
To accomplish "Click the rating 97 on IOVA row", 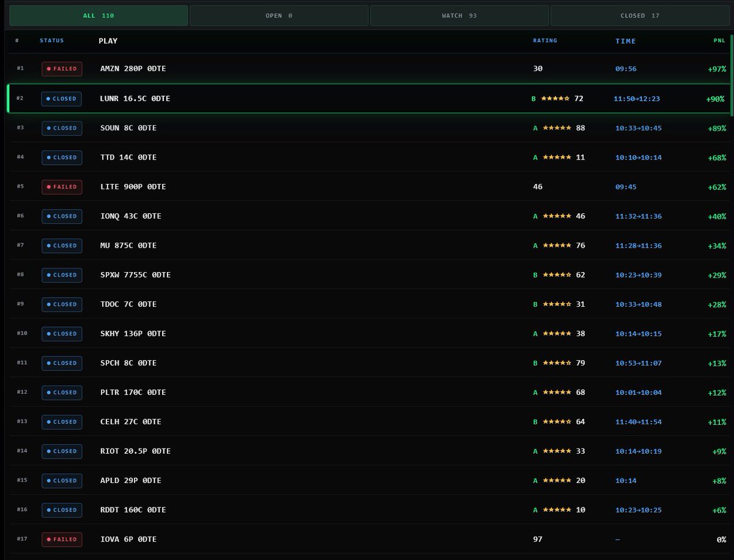I will [538, 539].
